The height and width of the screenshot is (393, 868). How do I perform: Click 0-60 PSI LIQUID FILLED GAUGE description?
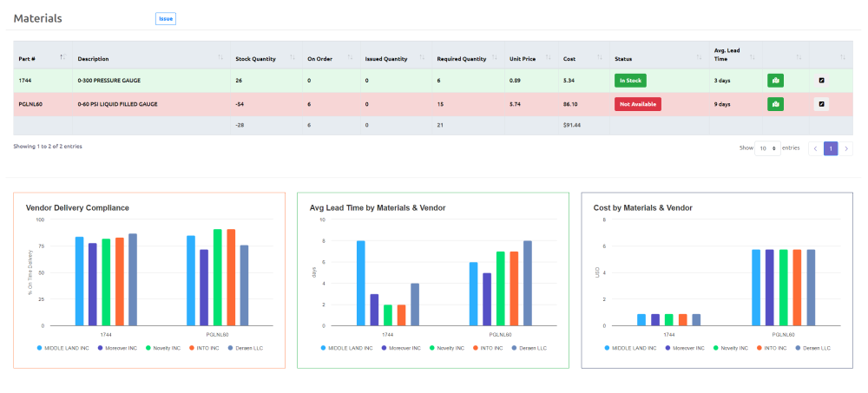pyautogui.click(x=117, y=103)
